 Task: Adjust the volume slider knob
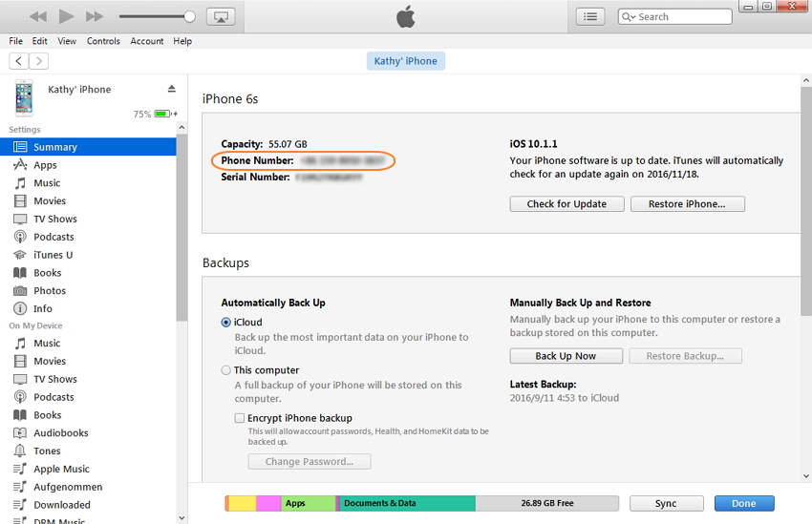point(189,16)
